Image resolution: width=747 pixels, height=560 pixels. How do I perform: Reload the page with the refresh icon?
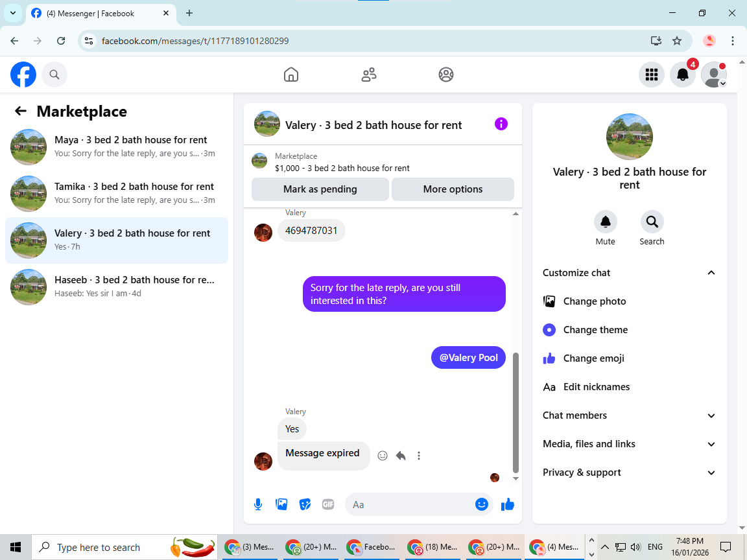click(61, 41)
